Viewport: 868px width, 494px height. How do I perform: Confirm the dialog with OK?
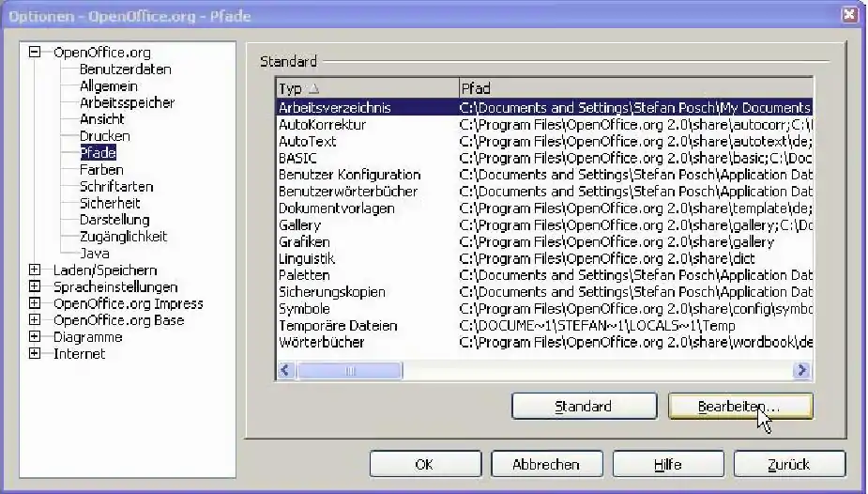[425, 464]
